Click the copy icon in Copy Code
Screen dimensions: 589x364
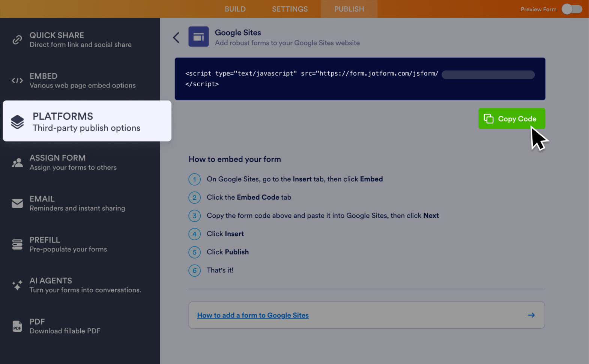point(488,119)
